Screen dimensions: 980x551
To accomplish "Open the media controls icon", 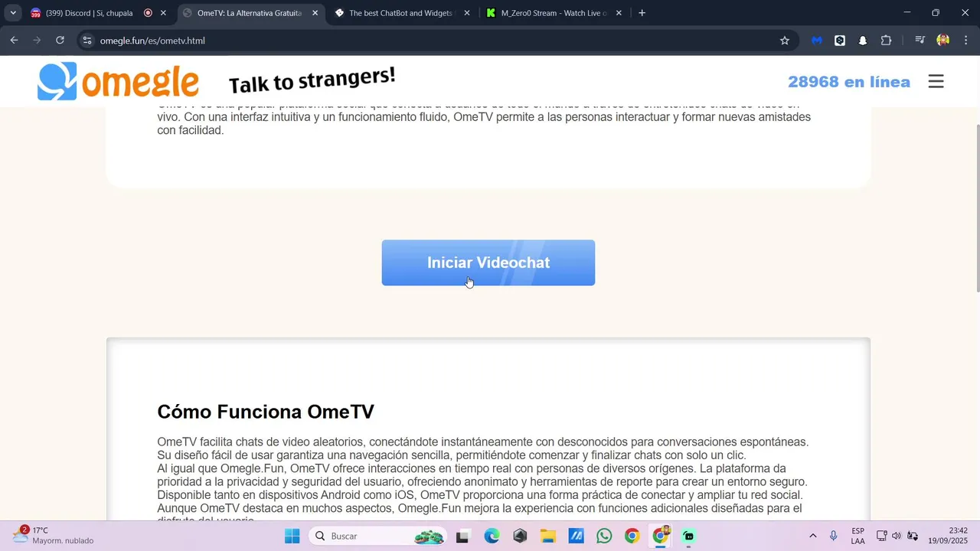I will [x=920, y=41].
